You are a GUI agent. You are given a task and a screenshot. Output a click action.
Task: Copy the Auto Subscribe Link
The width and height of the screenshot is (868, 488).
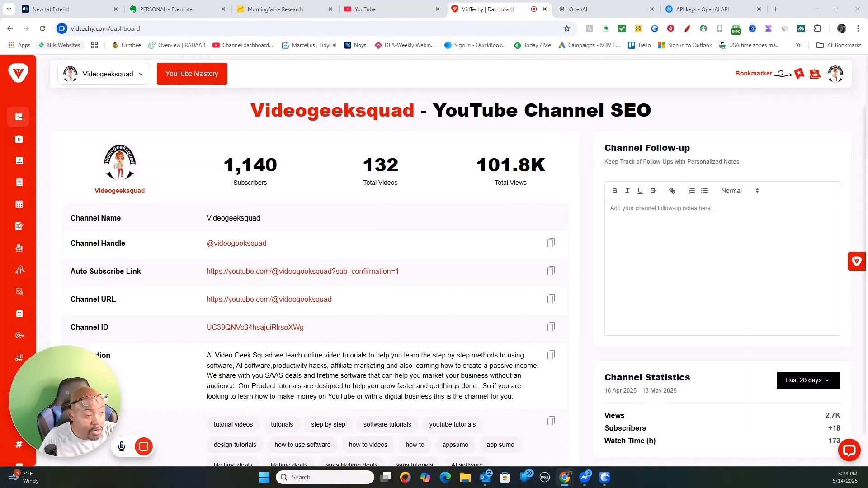click(551, 271)
